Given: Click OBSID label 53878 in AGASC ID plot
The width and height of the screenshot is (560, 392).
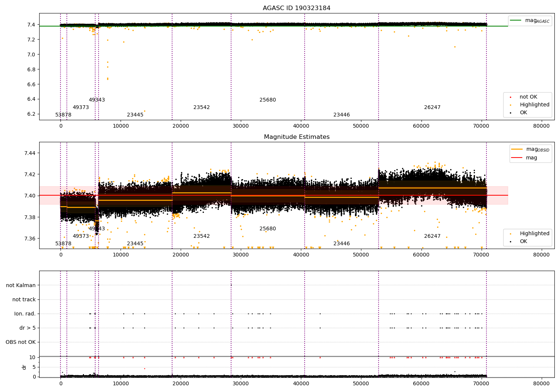Looking at the screenshot, I should pyautogui.click(x=63, y=115).
